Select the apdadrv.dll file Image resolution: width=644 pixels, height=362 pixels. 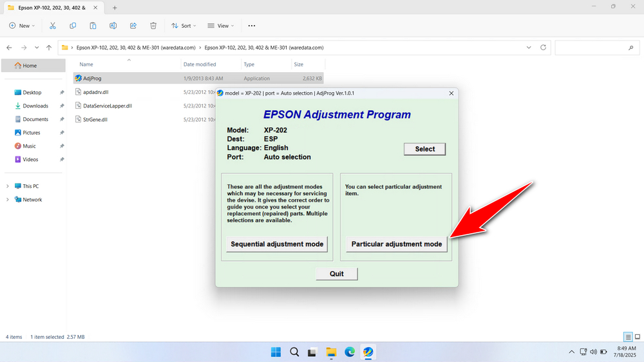[x=96, y=92]
